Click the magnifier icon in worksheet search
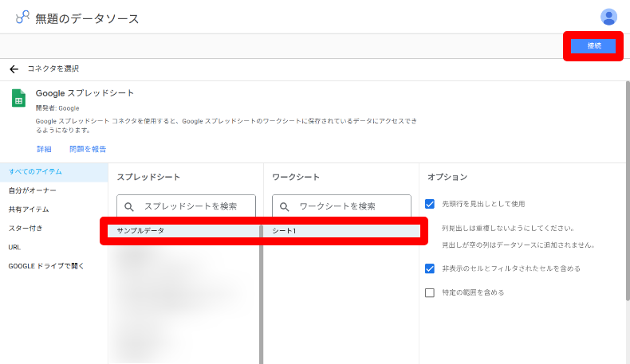The image size is (630, 364). 284,206
